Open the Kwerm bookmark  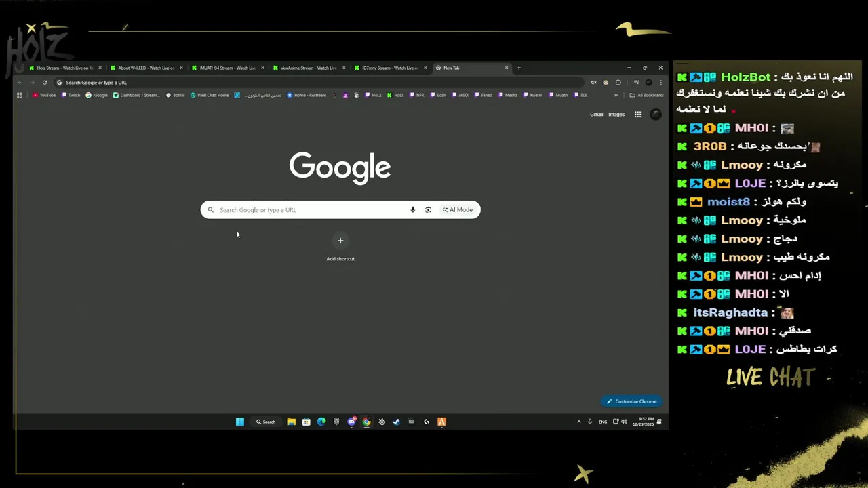[532, 96]
